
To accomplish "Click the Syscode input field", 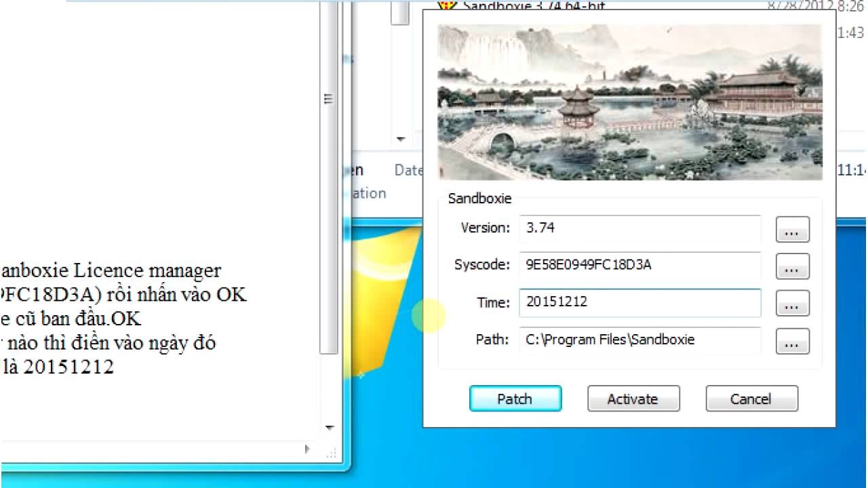I will (640, 265).
